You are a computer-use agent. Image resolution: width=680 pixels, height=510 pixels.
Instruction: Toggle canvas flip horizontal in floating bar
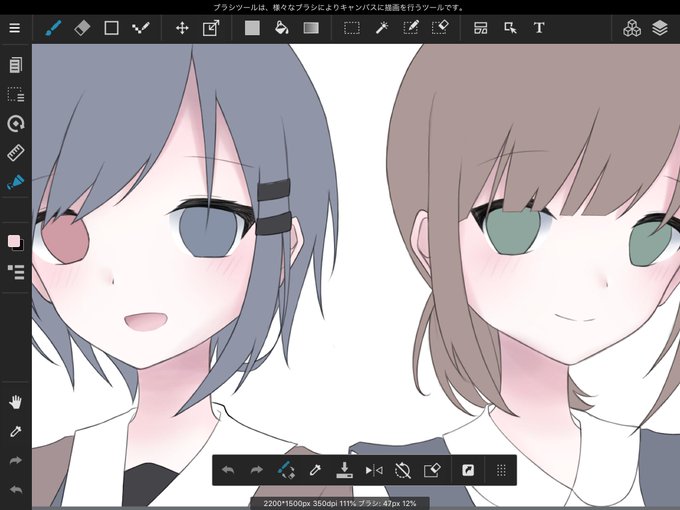374,470
